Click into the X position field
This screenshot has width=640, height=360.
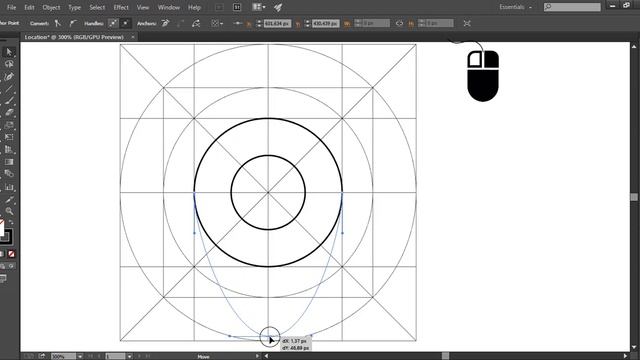coord(277,24)
